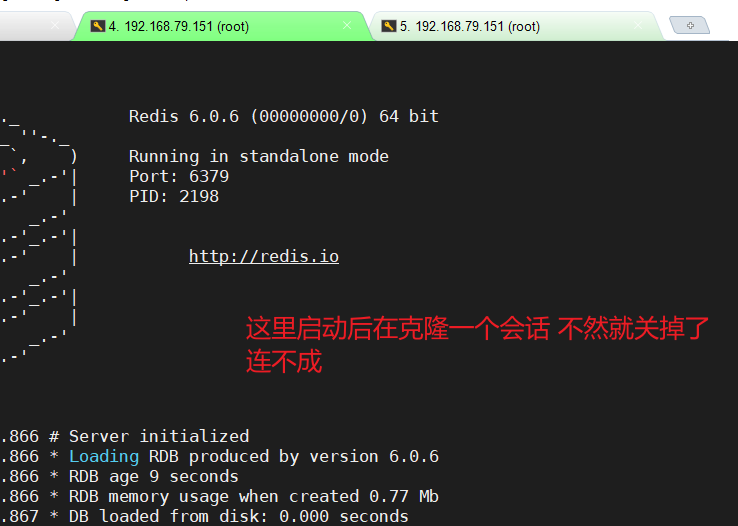The image size is (738, 526).
Task: Switch to tab 4 192.168.79.151 (root)
Action: 221,26
